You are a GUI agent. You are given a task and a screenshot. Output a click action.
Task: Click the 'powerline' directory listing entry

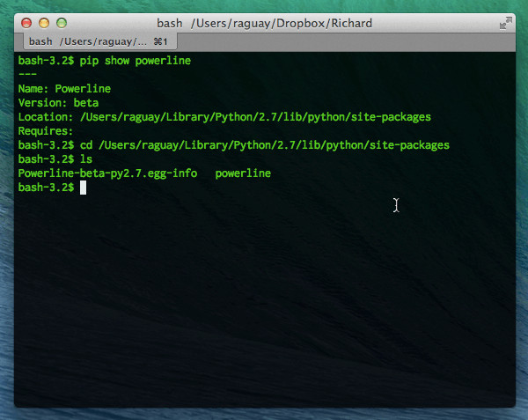(243, 173)
